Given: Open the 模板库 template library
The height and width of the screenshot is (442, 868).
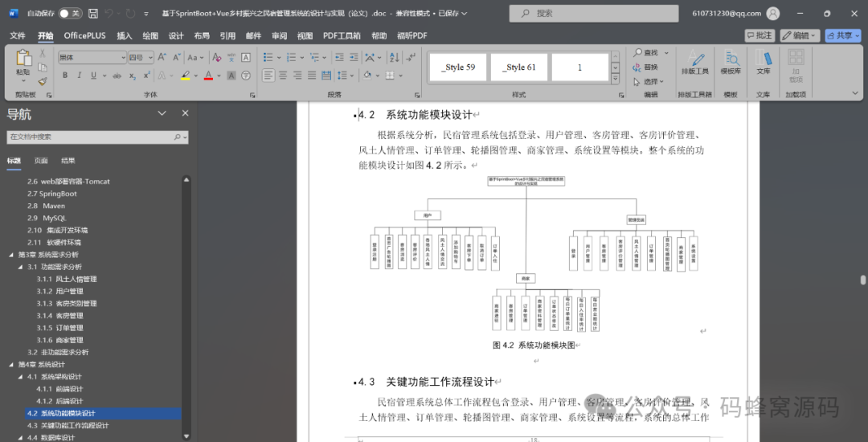Looking at the screenshot, I should [x=731, y=63].
